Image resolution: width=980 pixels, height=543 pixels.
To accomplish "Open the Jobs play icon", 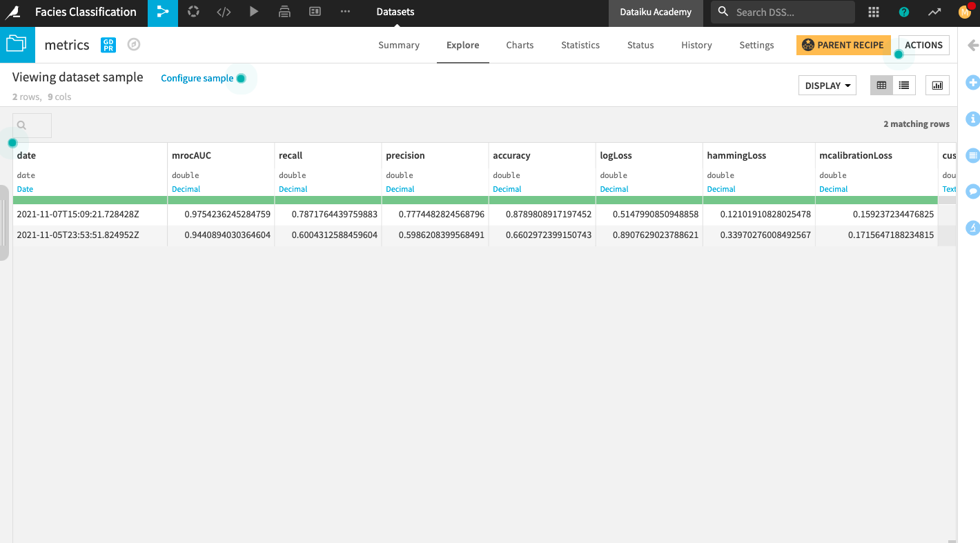I will (x=254, y=12).
